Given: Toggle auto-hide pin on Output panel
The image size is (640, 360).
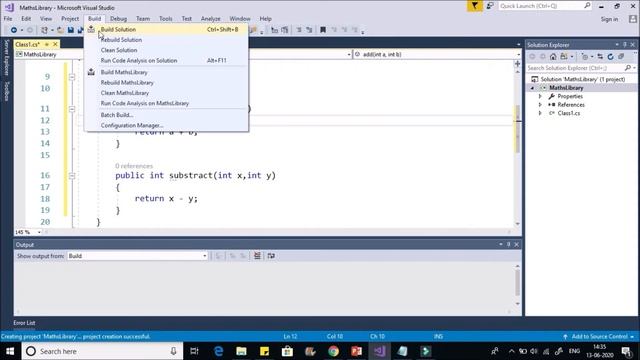Looking at the screenshot, I should coord(509,244).
